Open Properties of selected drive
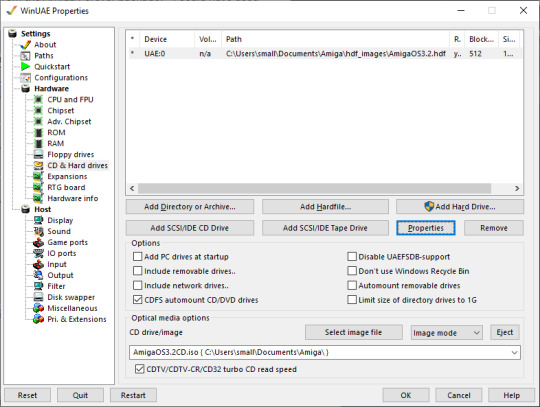 [x=426, y=228]
